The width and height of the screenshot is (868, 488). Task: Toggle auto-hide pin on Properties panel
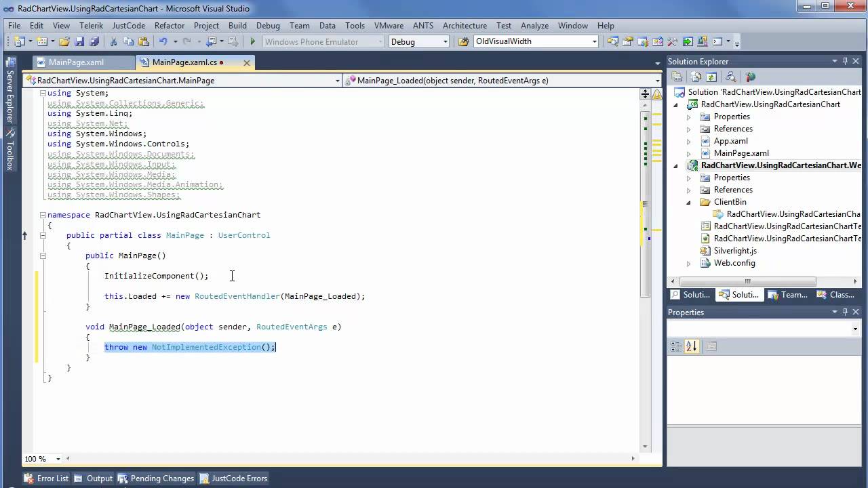[845, 312]
